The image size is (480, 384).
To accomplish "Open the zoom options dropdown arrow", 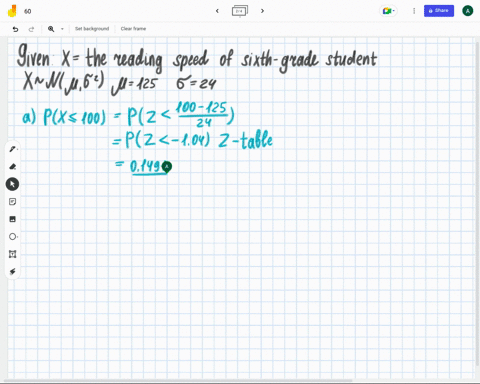I will point(62,29).
